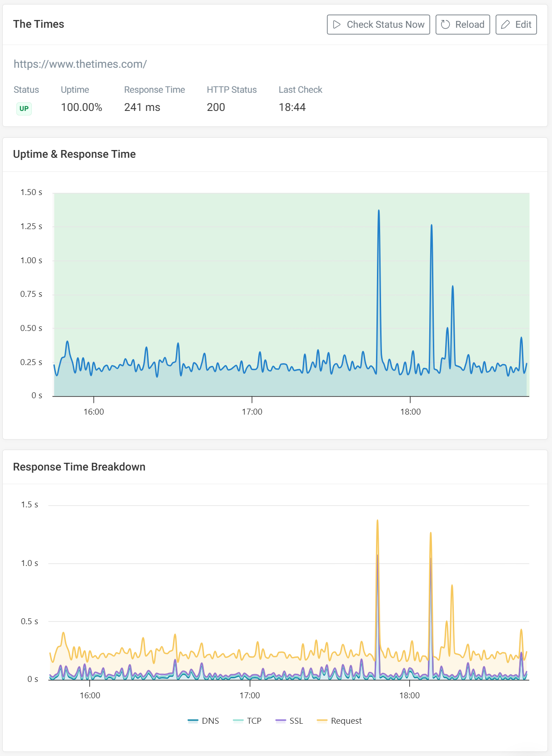Click the 241 ms response time value

click(142, 107)
